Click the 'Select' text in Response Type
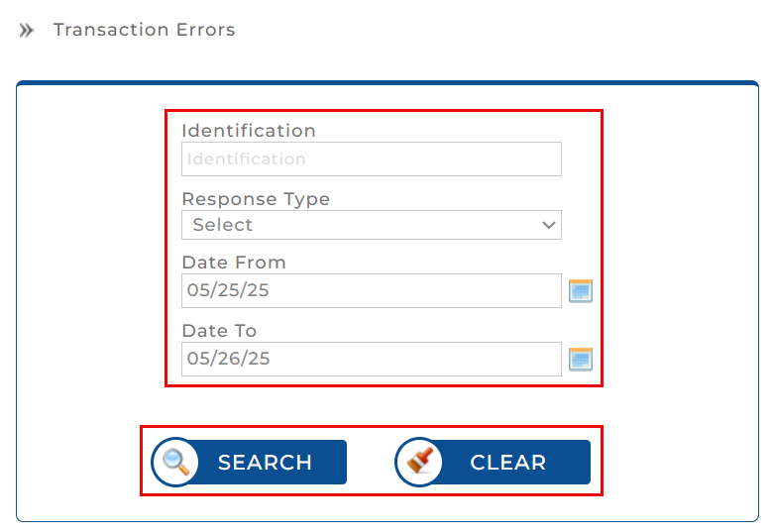 click(223, 225)
